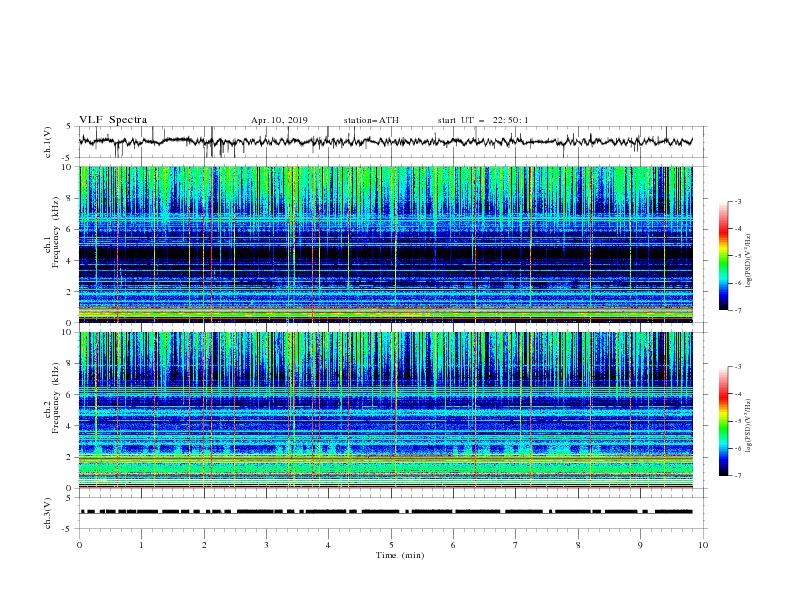792x612 pixels.
Task: Click time axis tick label "1"
Action: click(x=141, y=545)
